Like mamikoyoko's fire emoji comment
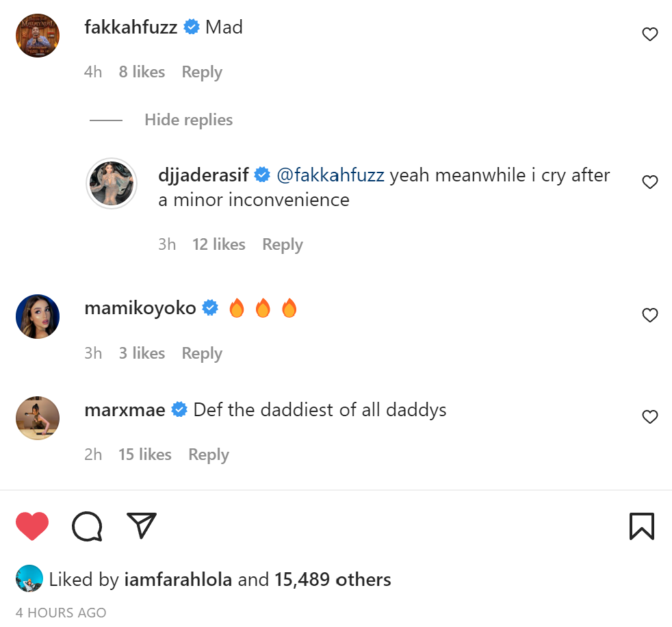 tap(649, 316)
